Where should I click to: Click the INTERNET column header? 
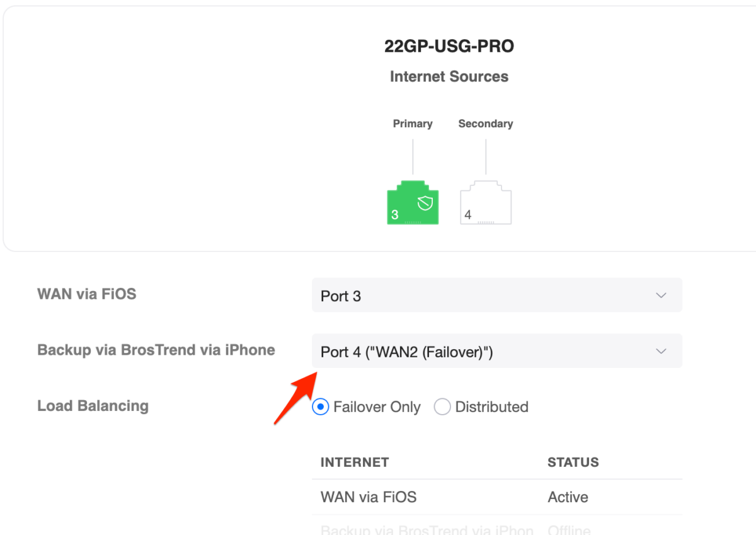(x=355, y=463)
